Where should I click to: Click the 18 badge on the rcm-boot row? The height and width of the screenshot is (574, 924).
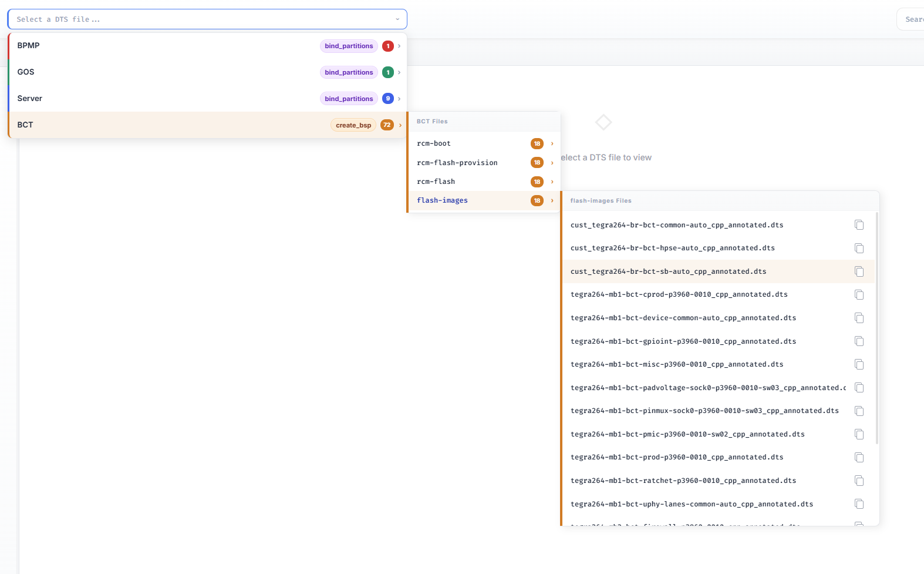[x=537, y=143]
